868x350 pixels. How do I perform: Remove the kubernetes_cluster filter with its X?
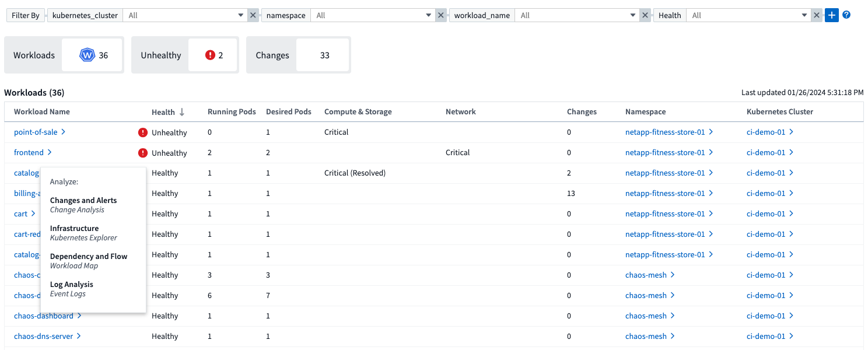253,16
